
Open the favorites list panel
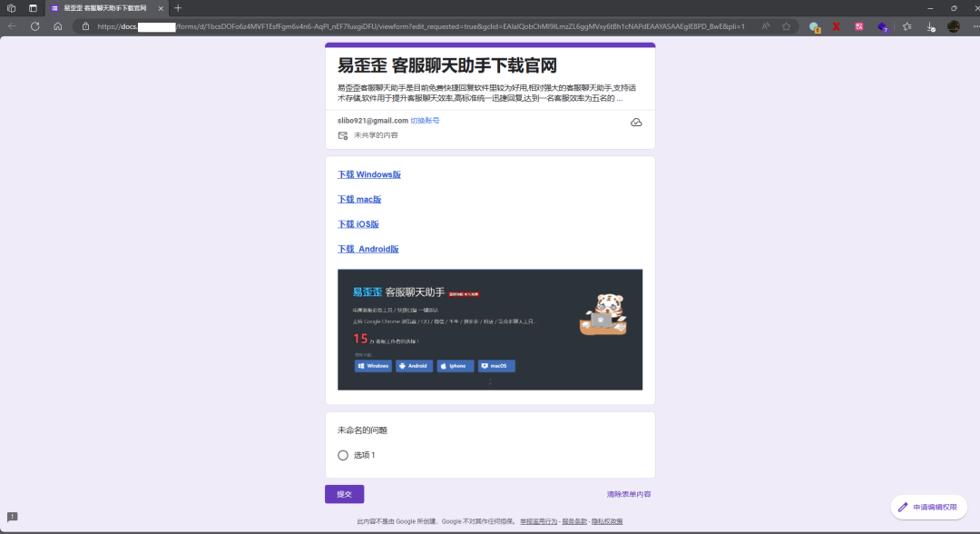tap(906, 26)
